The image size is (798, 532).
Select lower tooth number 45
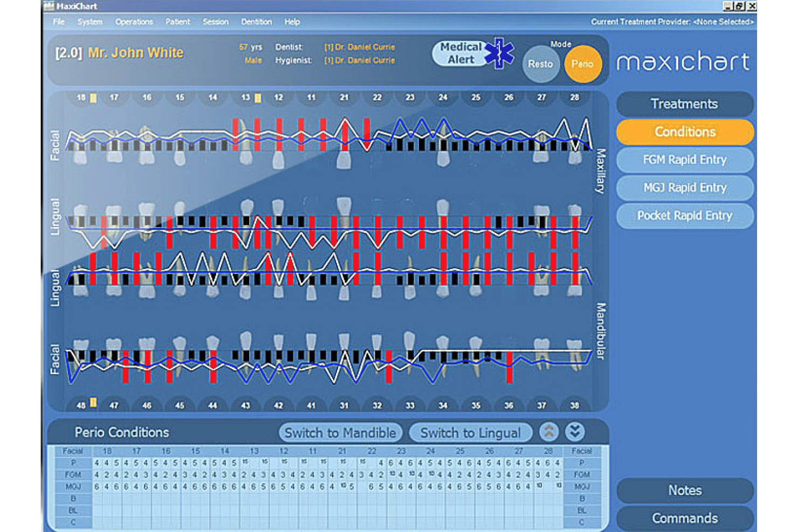coord(180,405)
